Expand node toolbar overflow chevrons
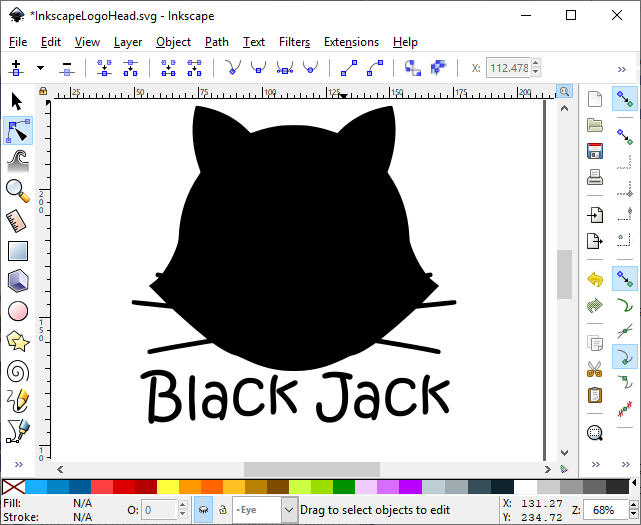 coord(621,69)
